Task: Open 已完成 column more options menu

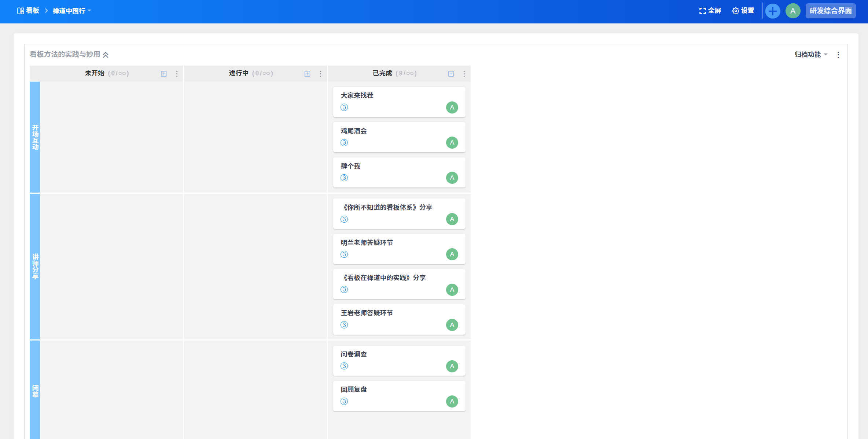Action: 464,74
